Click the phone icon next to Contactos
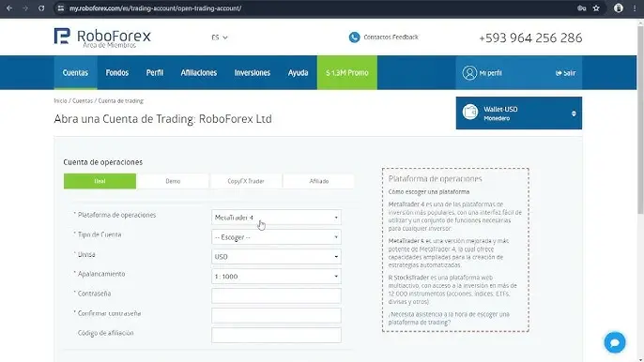 coord(354,38)
